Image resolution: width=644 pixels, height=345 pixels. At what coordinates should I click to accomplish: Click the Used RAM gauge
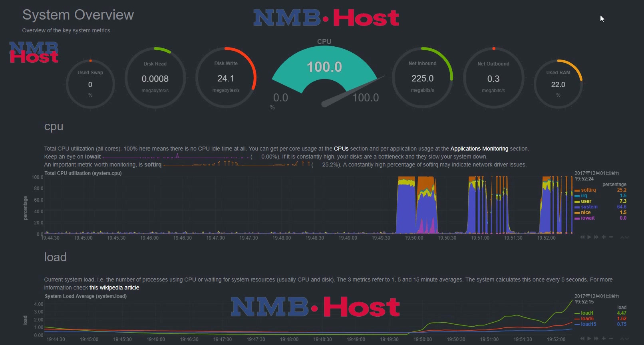click(x=558, y=83)
